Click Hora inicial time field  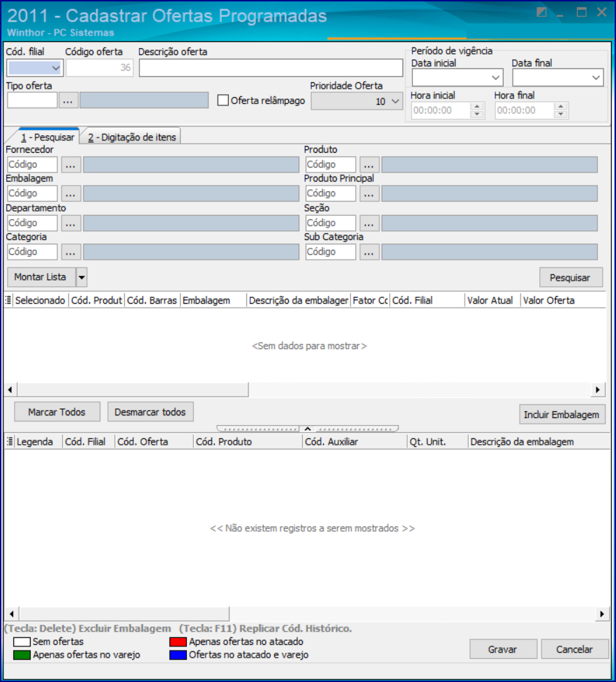[x=441, y=110]
